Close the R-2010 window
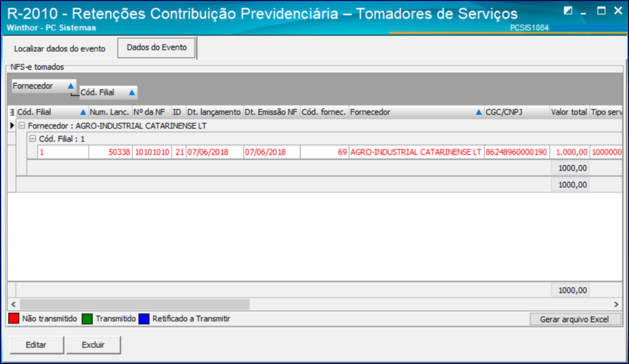The image size is (629, 364). [x=618, y=10]
